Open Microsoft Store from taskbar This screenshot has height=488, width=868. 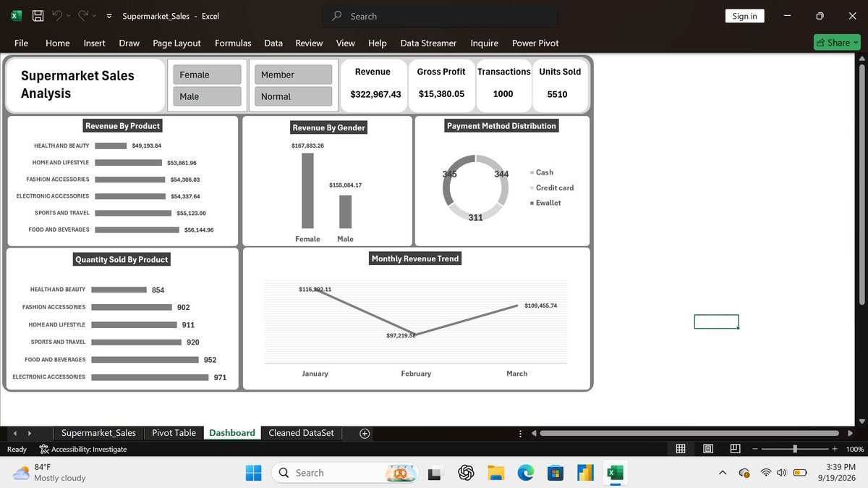[555, 473]
